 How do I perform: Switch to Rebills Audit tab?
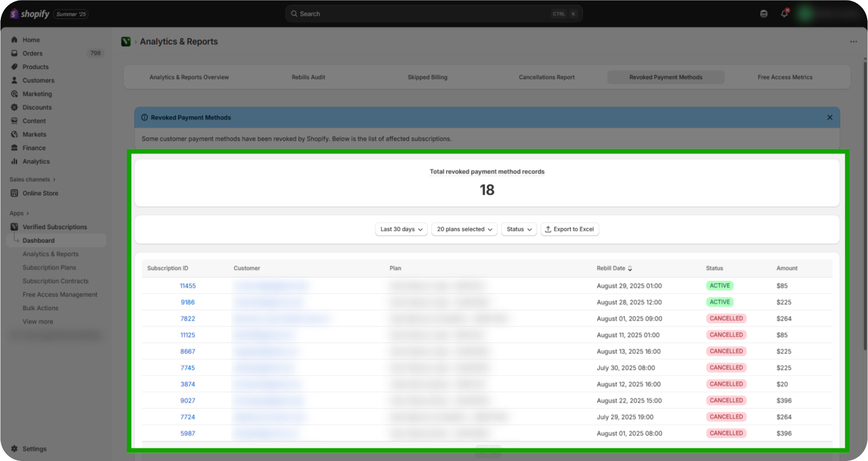pos(309,77)
